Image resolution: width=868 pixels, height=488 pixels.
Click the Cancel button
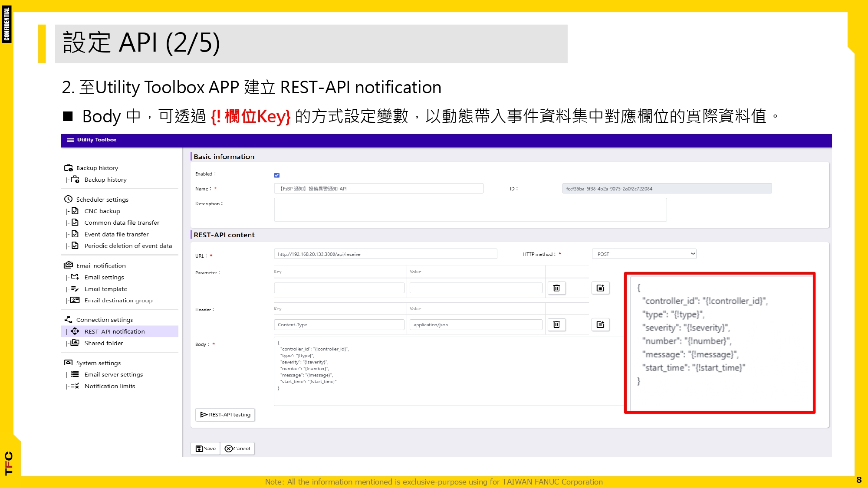[237, 448]
